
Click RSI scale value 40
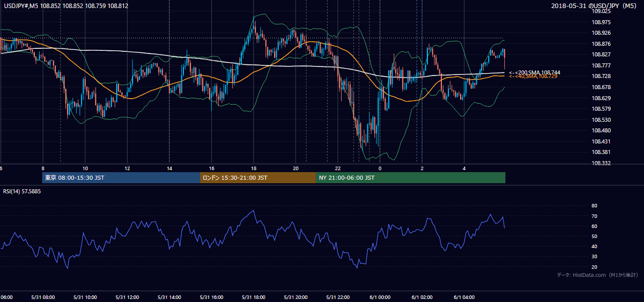pyautogui.click(x=594, y=247)
